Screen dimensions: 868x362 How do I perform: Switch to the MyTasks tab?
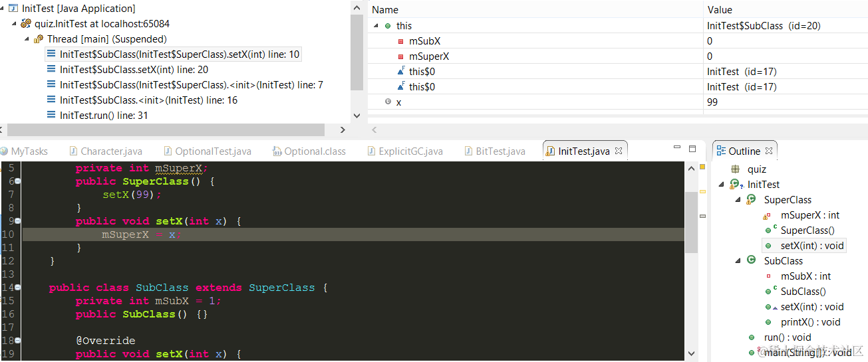[x=25, y=151]
